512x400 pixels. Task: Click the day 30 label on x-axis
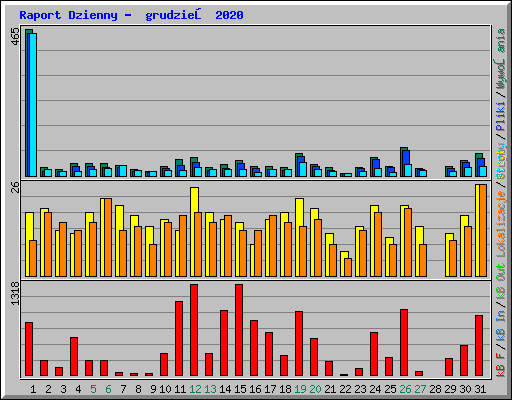(465, 389)
